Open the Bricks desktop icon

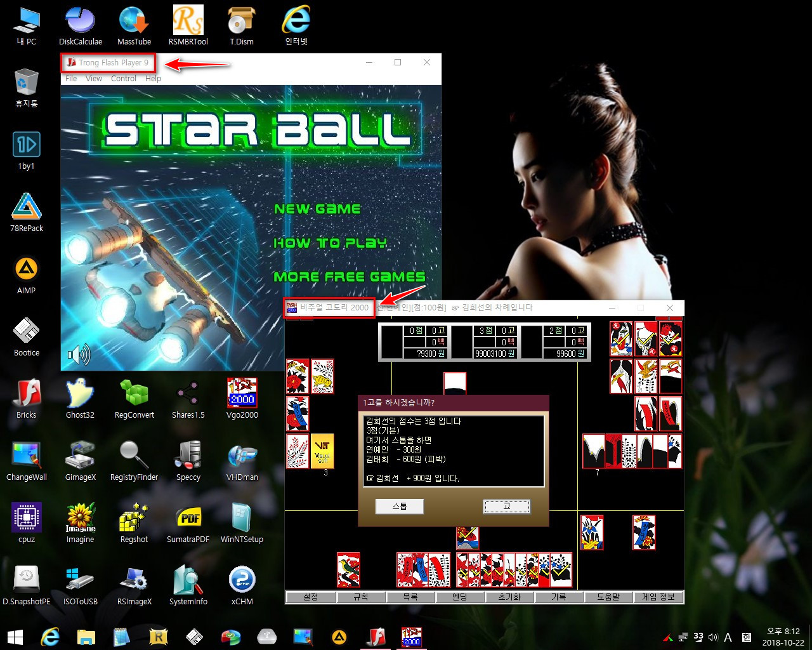click(x=27, y=399)
